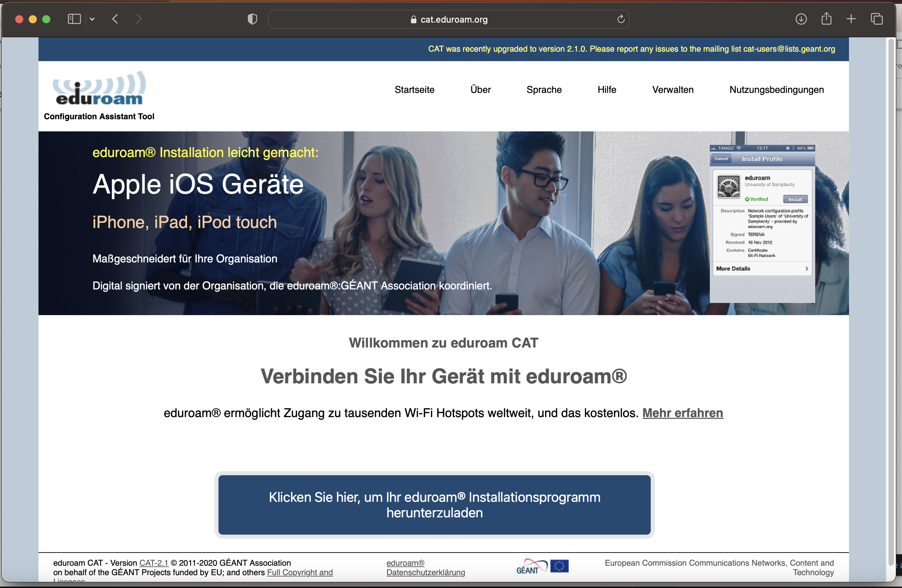Click the Configuration Assistant Tool text

(99, 117)
